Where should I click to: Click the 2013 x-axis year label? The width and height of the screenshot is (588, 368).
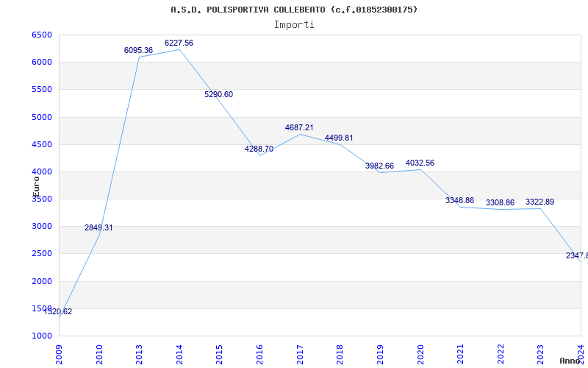pos(140,352)
